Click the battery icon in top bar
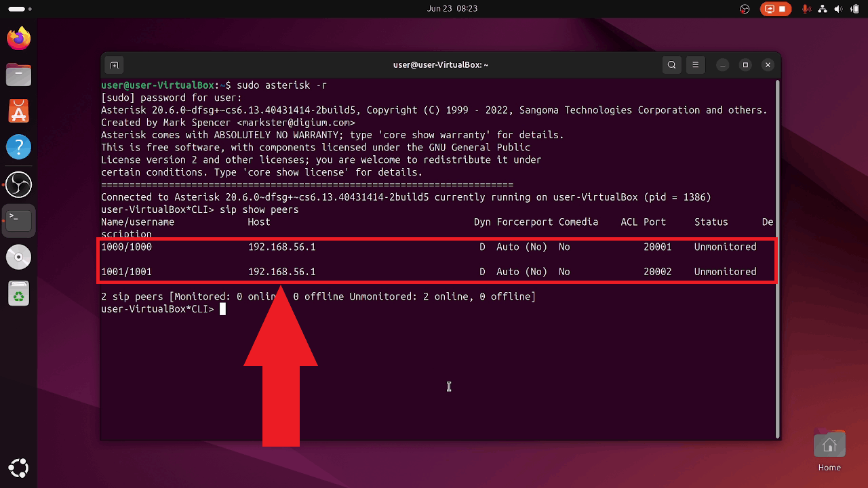The width and height of the screenshot is (868, 488). (855, 9)
